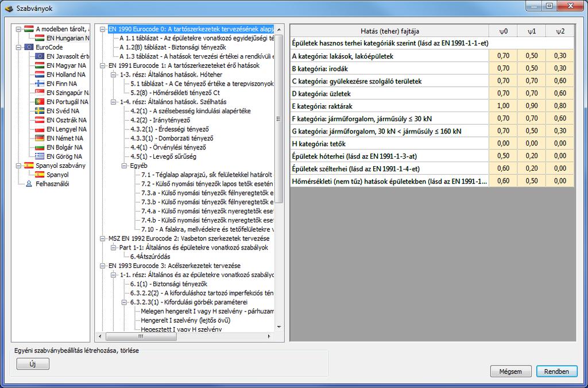Collapse the 1-3. rész Hóteher branch
This screenshot has width=588, height=388.
click(x=113, y=75)
